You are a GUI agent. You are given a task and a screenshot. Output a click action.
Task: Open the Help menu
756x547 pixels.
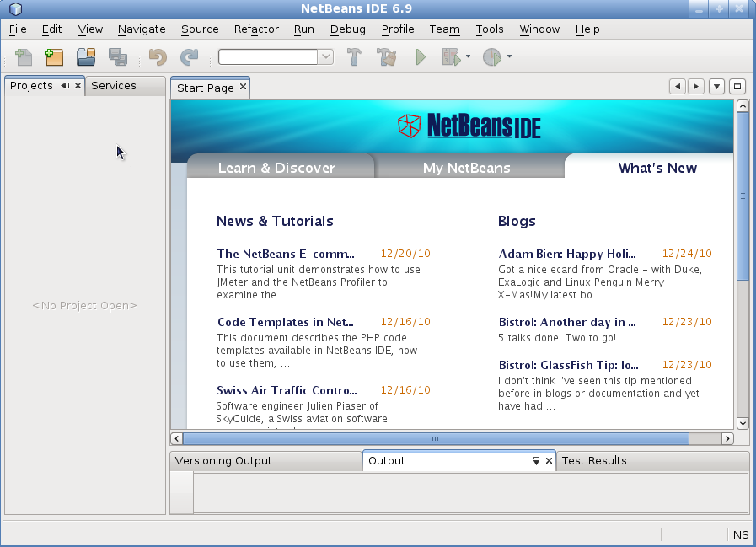pos(587,29)
